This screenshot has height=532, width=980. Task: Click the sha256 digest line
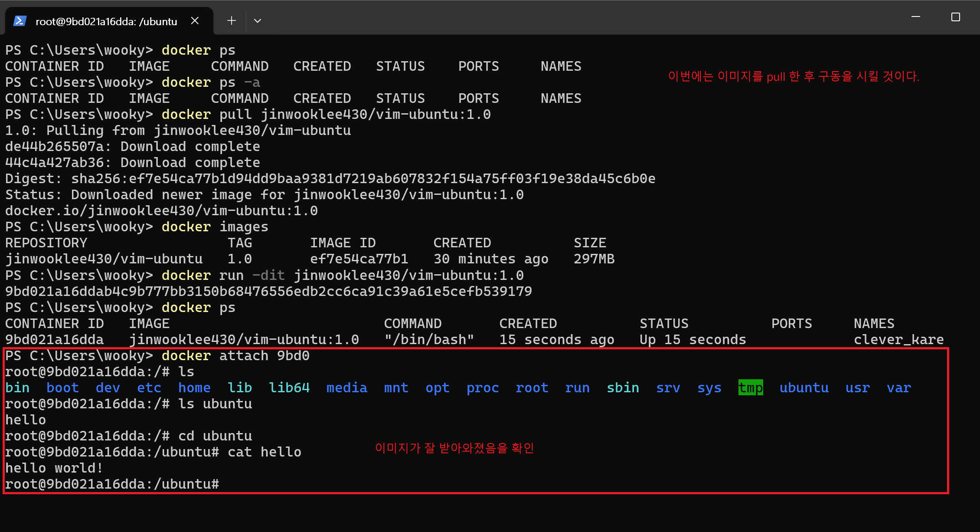[x=330, y=179]
